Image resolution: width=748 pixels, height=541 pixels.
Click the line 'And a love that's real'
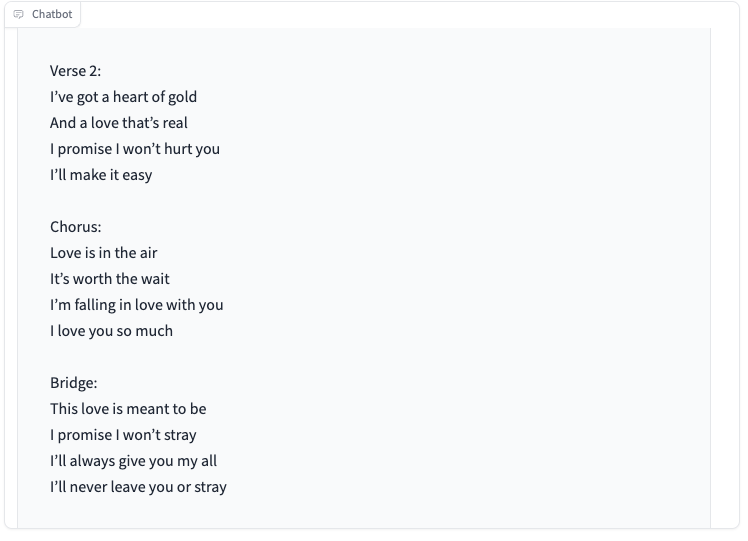[119, 123]
